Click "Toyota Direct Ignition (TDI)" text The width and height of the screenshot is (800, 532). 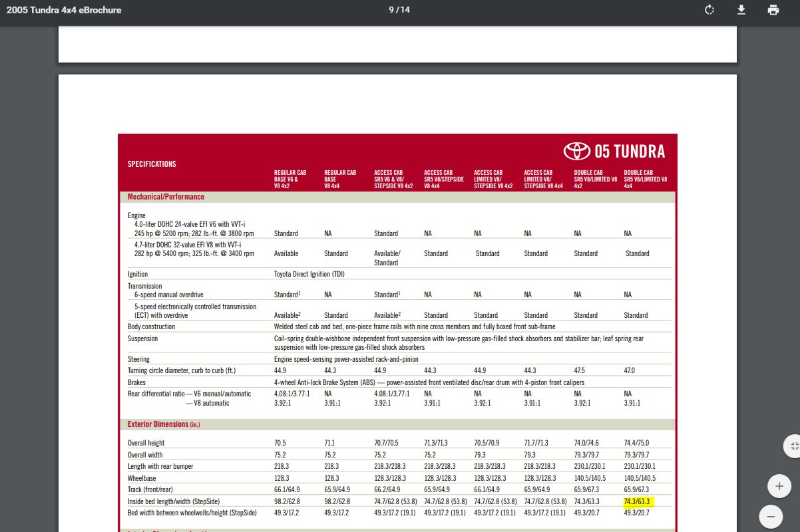click(x=309, y=274)
